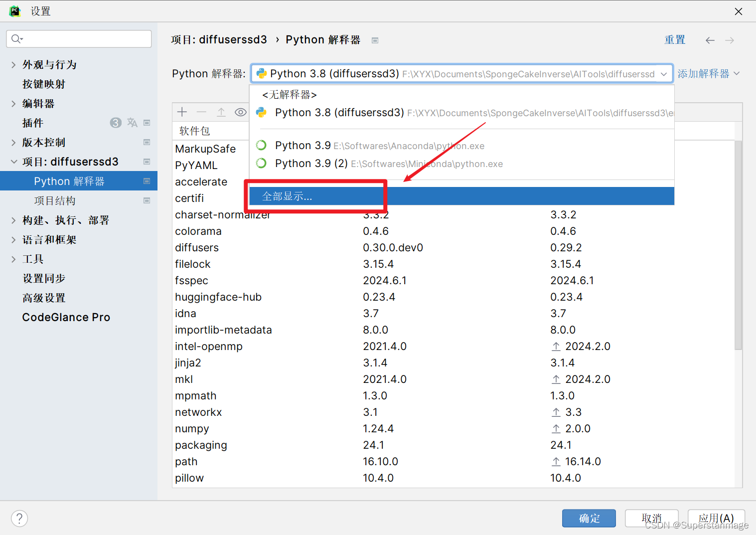The width and height of the screenshot is (756, 535).
Task: Click project-level icon beside 版本控制
Action: [x=147, y=142]
